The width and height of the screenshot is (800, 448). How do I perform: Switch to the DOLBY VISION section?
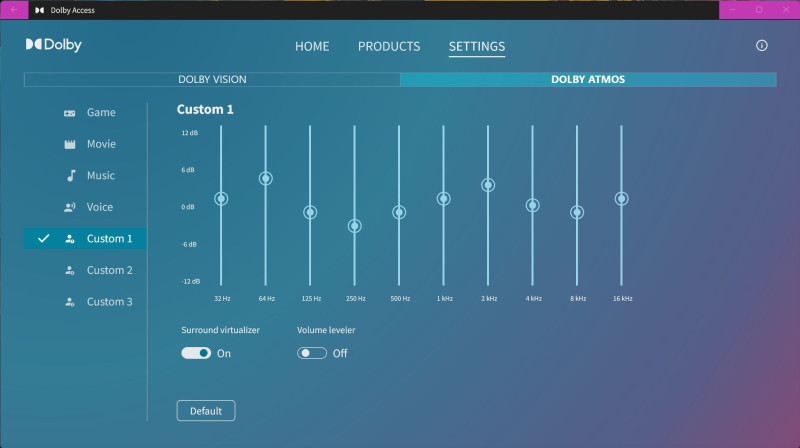click(212, 80)
